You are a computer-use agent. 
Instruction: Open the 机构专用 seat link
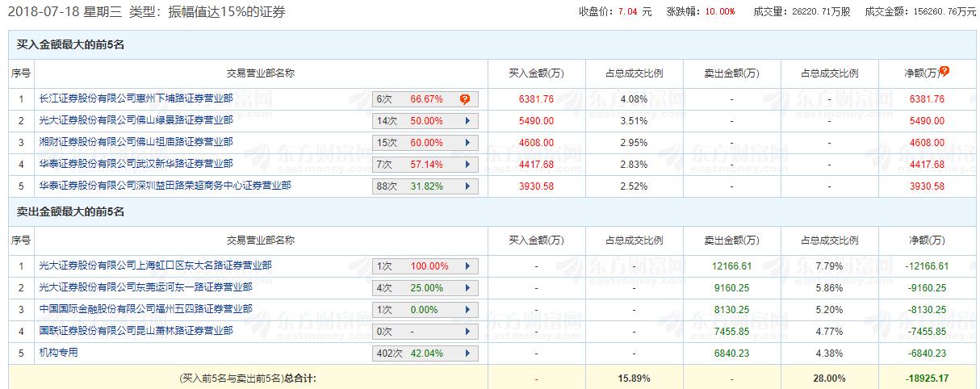pyautogui.click(x=58, y=353)
